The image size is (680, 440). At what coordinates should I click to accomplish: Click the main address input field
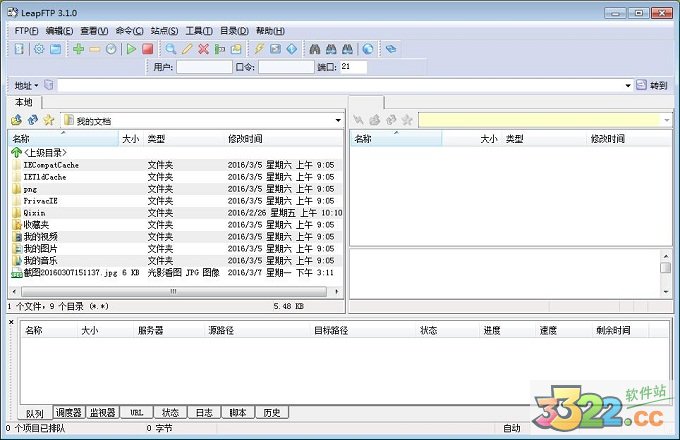coord(340,85)
